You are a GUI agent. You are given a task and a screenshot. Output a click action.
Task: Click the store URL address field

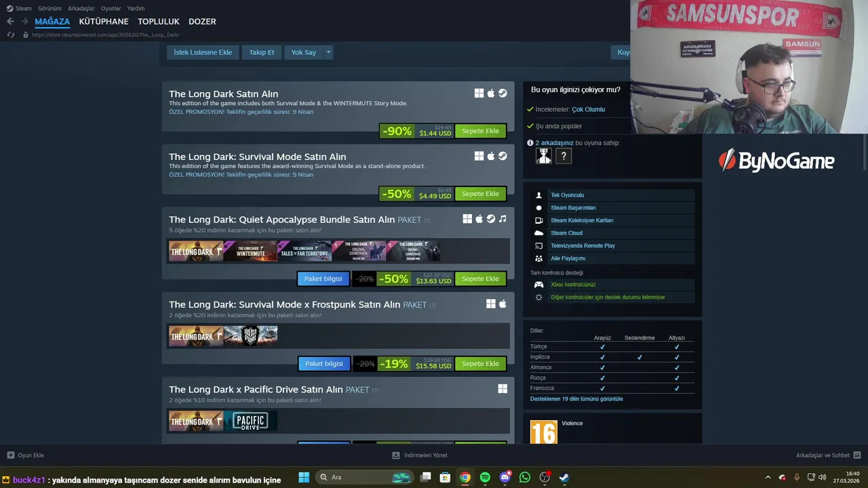(105, 35)
